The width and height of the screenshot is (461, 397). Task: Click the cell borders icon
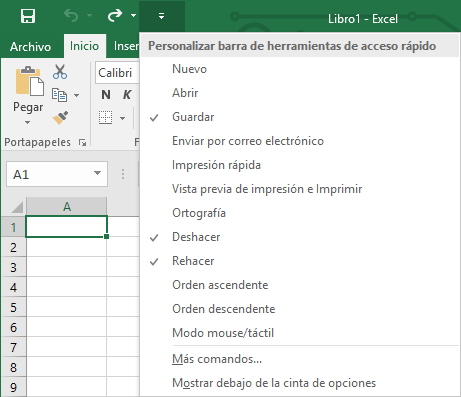105,118
